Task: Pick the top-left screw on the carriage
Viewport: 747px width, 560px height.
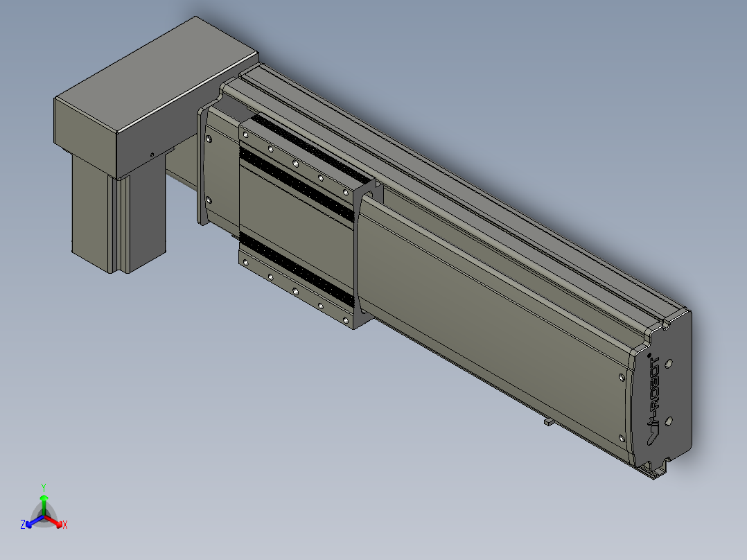Action: click(x=246, y=135)
